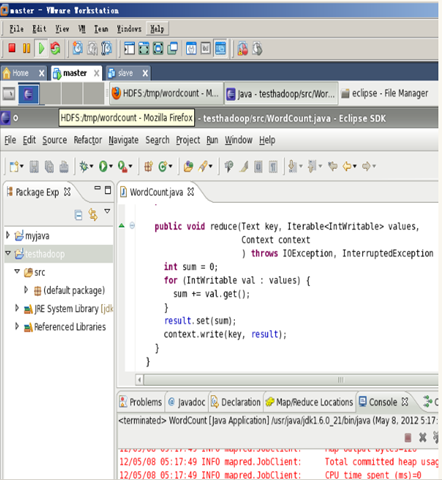
Task: Click the Last Edit Location arrow icon
Action: 333,166
